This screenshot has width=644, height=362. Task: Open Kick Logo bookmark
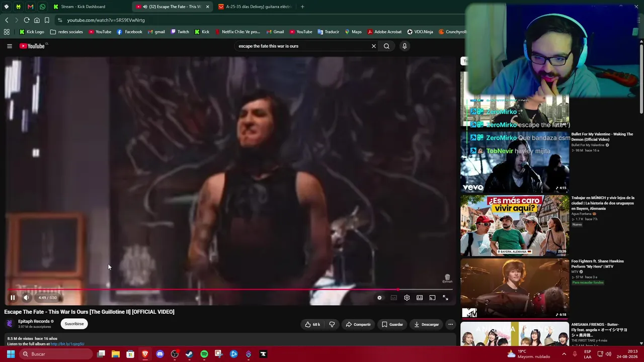coord(32,32)
